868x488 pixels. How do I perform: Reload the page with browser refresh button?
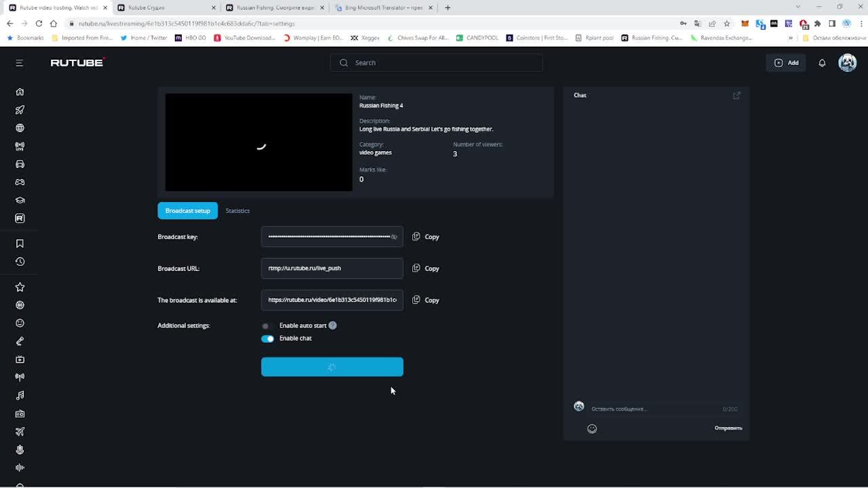[x=39, y=23]
